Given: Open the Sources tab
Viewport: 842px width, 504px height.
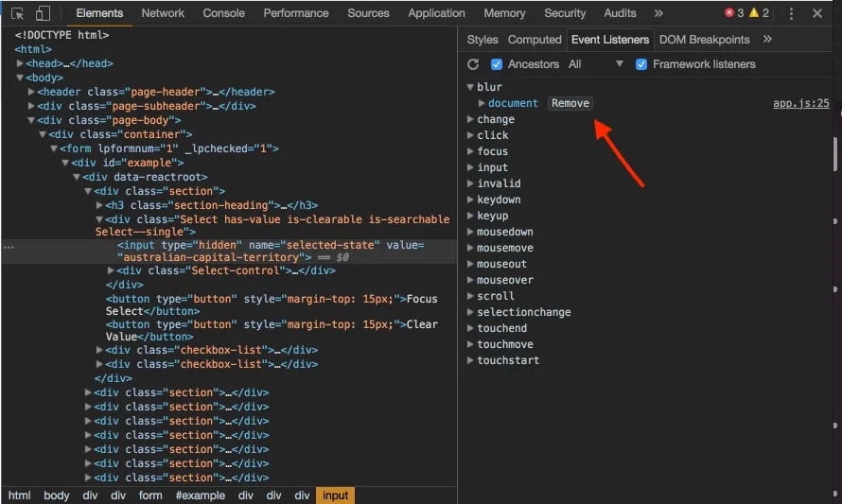Looking at the screenshot, I should (368, 13).
